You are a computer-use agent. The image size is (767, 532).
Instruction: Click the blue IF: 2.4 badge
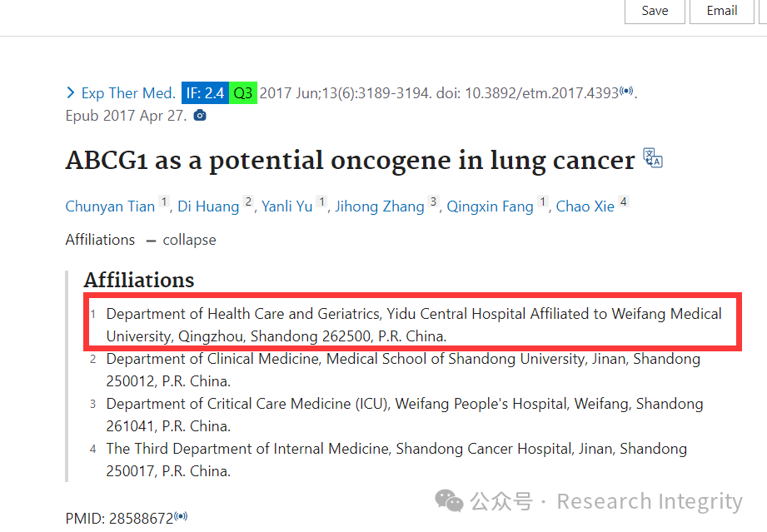[x=205, y=93]
